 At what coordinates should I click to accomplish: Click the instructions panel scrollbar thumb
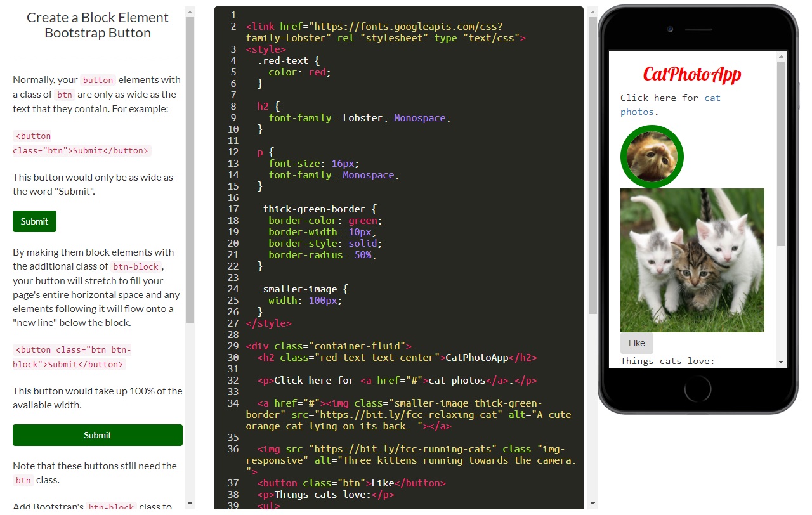190,170
